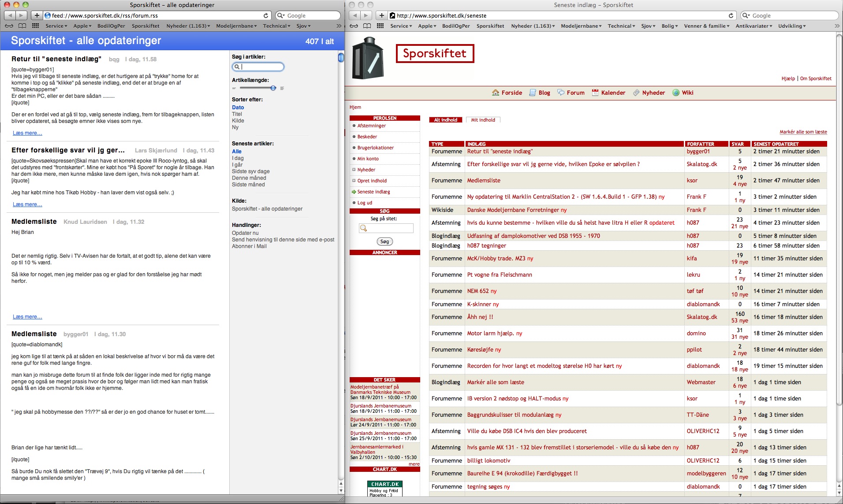Open Brugerlokationer menu entry
843x504 pixels.
376,148
